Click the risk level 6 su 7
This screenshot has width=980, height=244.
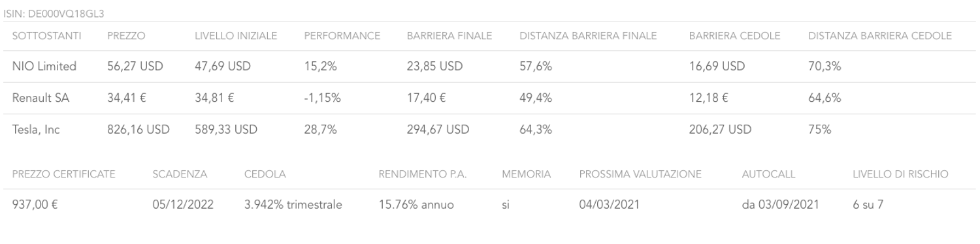868,205
